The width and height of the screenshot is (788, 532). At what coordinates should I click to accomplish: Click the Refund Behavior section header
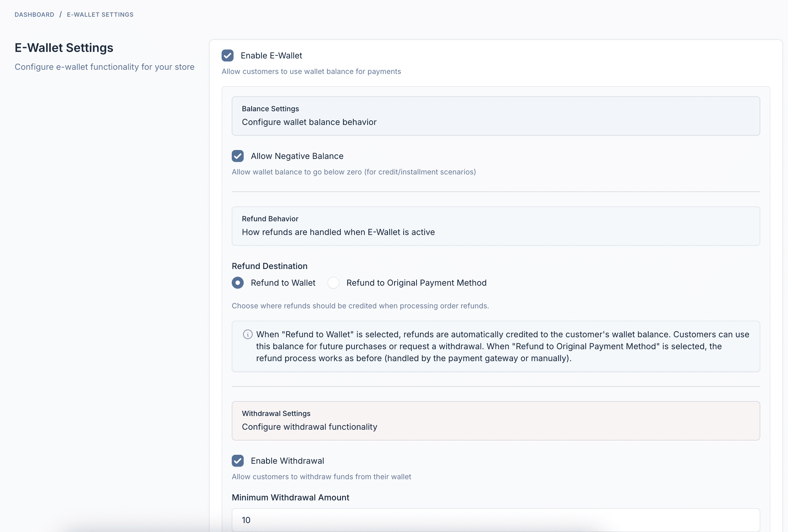point(270,219)
